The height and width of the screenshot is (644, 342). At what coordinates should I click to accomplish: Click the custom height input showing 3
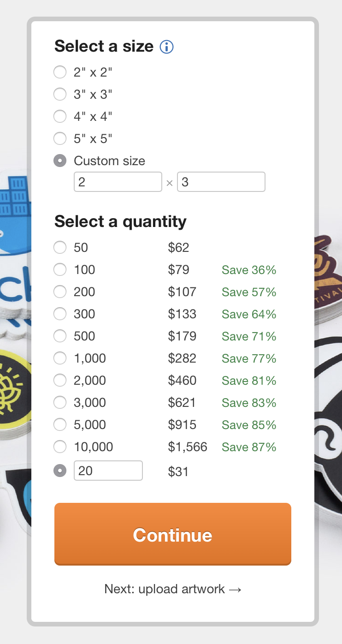coord(221,181)
